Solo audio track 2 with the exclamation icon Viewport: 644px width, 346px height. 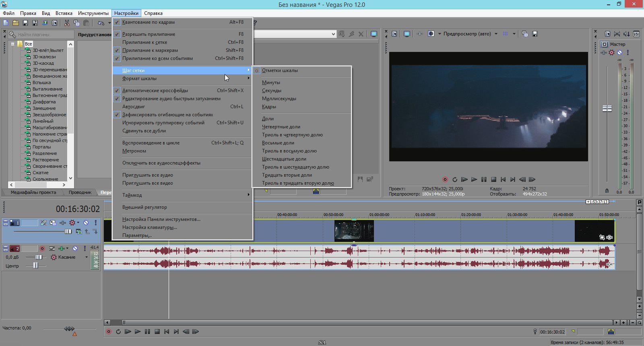click(85, 249)
